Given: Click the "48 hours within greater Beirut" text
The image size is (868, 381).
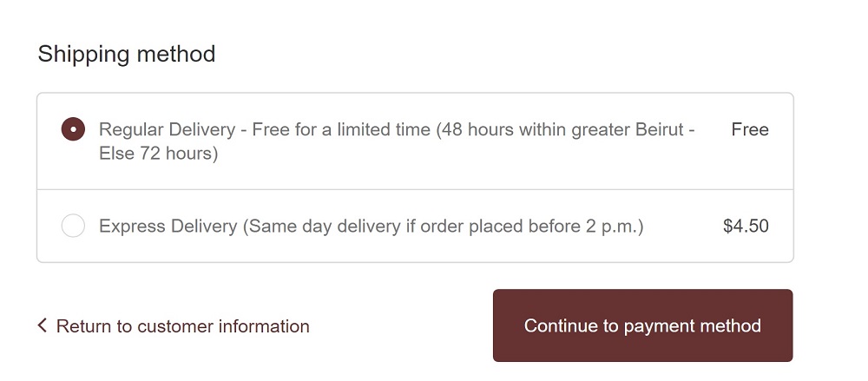Looking at the screenshot, I should click(x=564, y=129).
